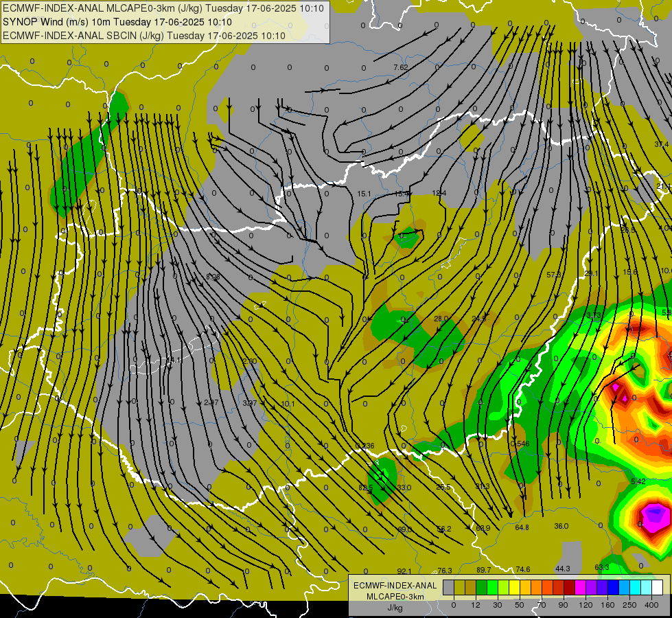Click the 74.6 value on the map
The image size is (672, 618).
tap(523, 569)
